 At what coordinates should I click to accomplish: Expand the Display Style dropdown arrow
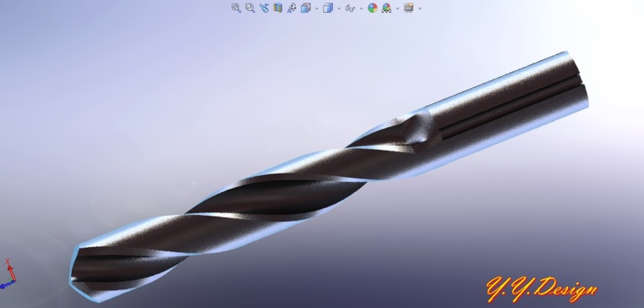click(339, 8)
